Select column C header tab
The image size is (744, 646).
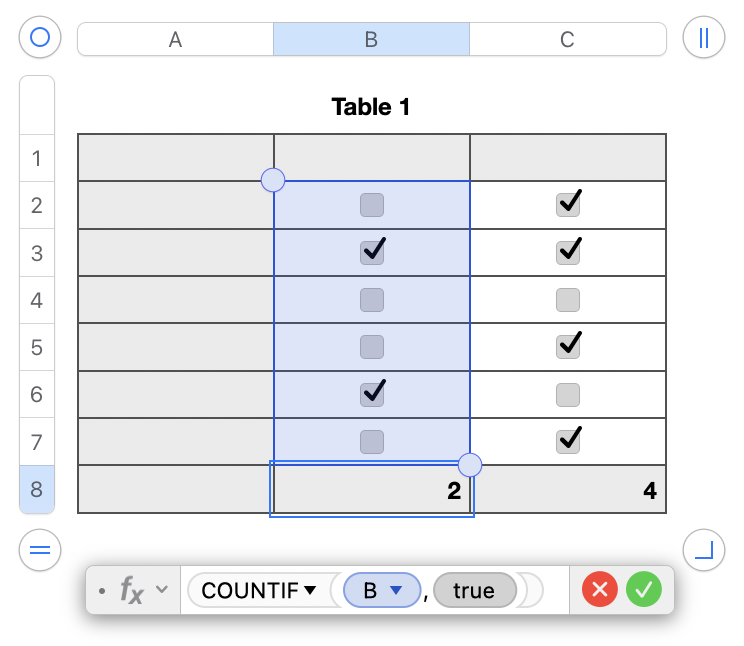click(x=567, y=39)
